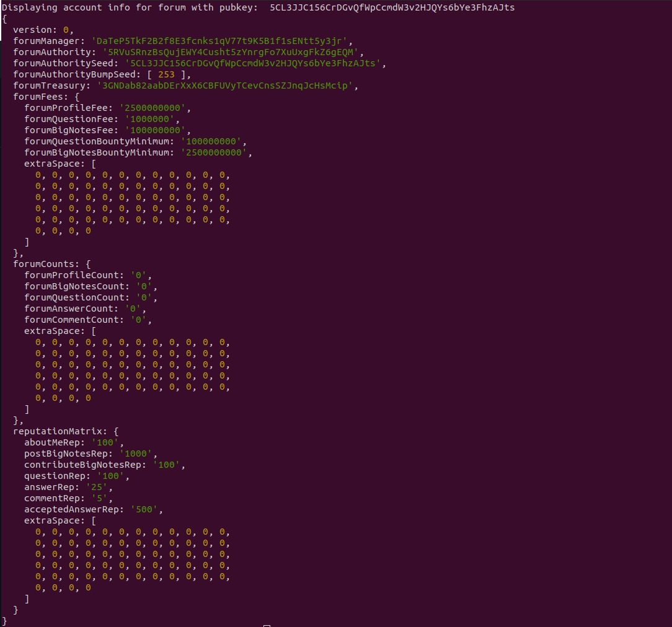Click the forumProfileCount key
The height and width of the screenshot is (627, 672).
(x=74, y=275)
